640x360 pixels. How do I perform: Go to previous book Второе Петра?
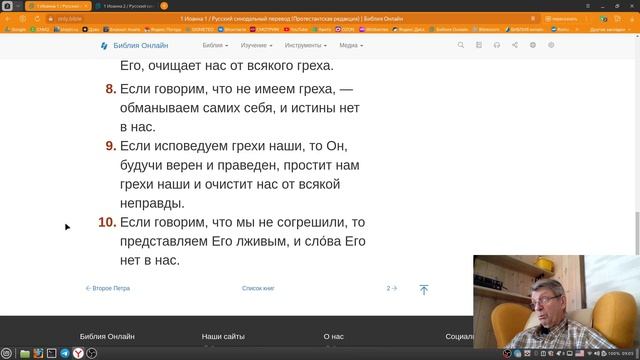pyautogui.click(x=108, y=288)
